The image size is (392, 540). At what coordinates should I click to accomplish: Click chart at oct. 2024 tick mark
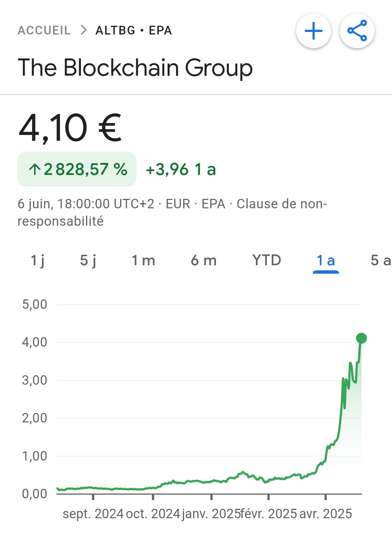click(x=153, y=496)
